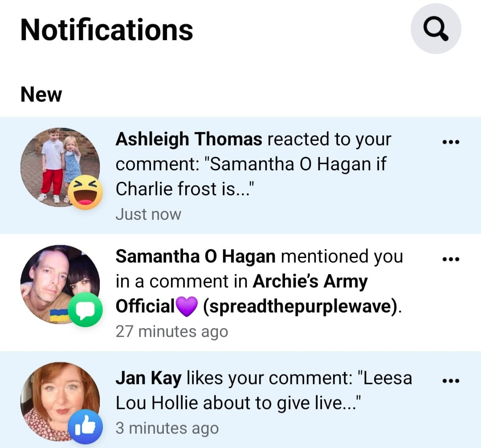Open Jan Kay profile picture
Image resolution: width=481 pixels, height=448 pixels.
[60, 402]
